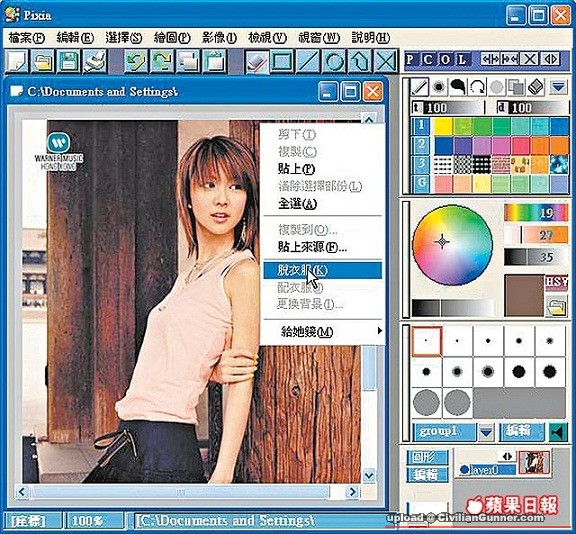Click the New document toolbar icon
This screenshot has width=576, height=534.
tap(16, 61)
